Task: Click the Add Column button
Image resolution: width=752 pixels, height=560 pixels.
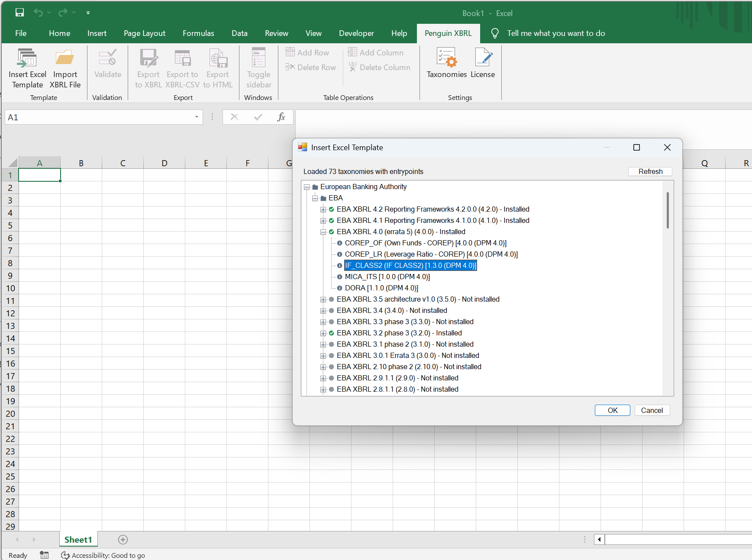Action: (376, 52)
